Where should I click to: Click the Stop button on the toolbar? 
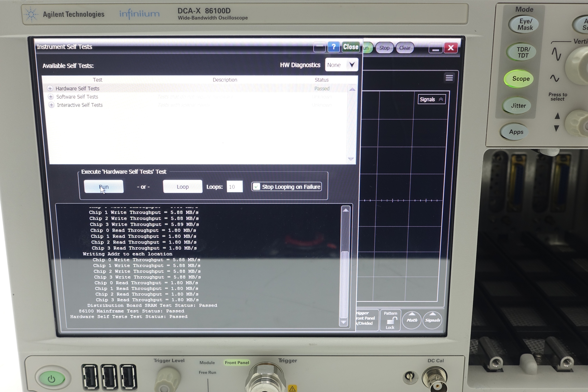[x=384, y=48]
